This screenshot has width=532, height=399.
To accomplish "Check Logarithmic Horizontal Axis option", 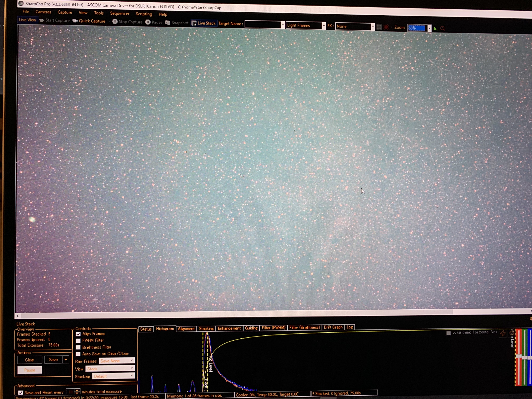I will (448, 333).
